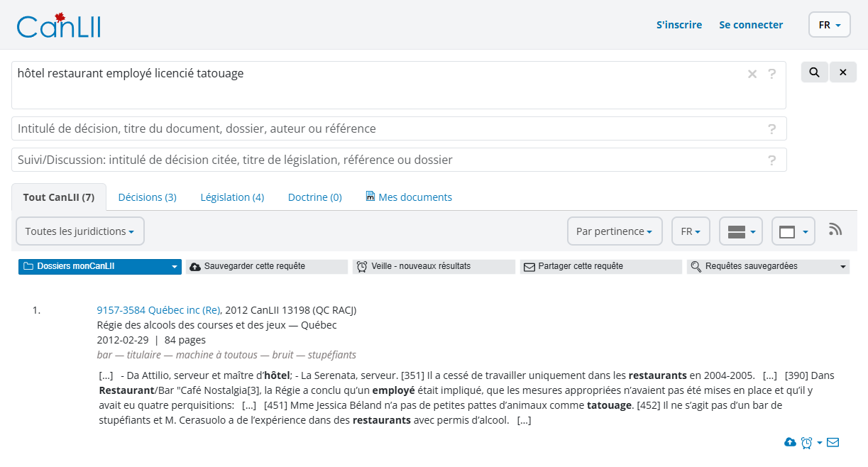Set alert with alarm clock icon on result
Viewport: 868px width, 467px height.
(807, 442)
